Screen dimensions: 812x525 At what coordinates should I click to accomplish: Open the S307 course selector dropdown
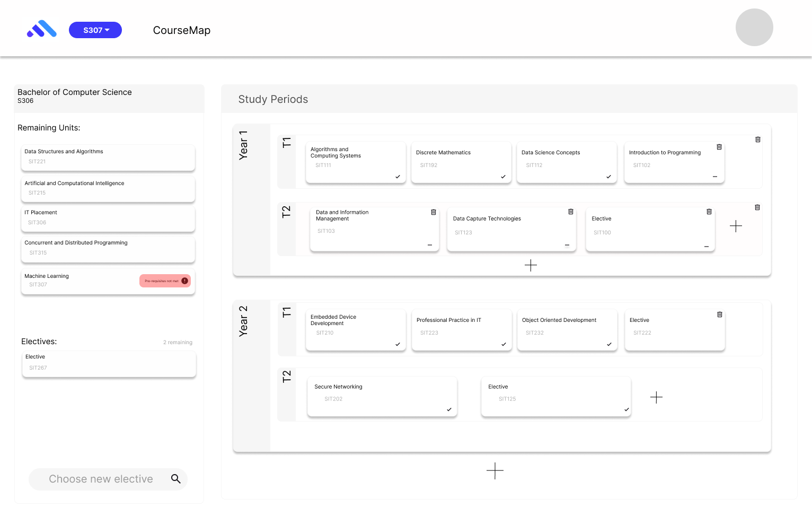[95, 30]
